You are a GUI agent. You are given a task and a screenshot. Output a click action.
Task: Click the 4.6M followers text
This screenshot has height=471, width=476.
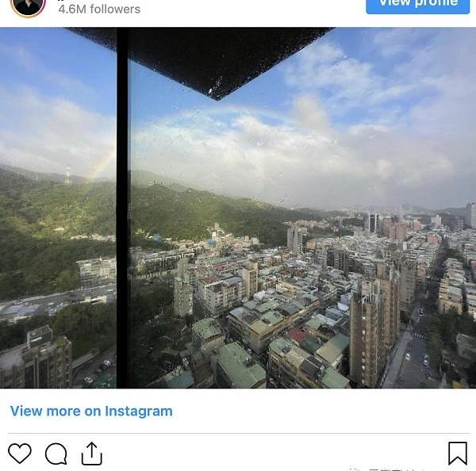point(99,9)
